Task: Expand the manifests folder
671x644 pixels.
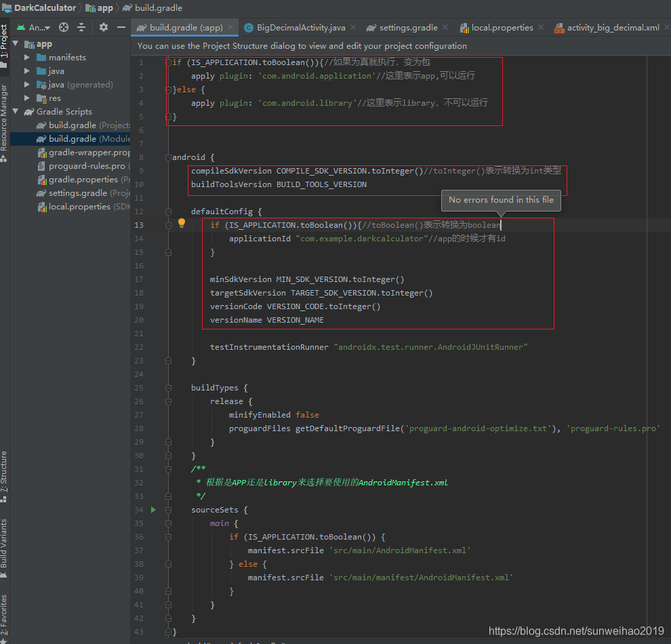Action: [x=27, y=58]
